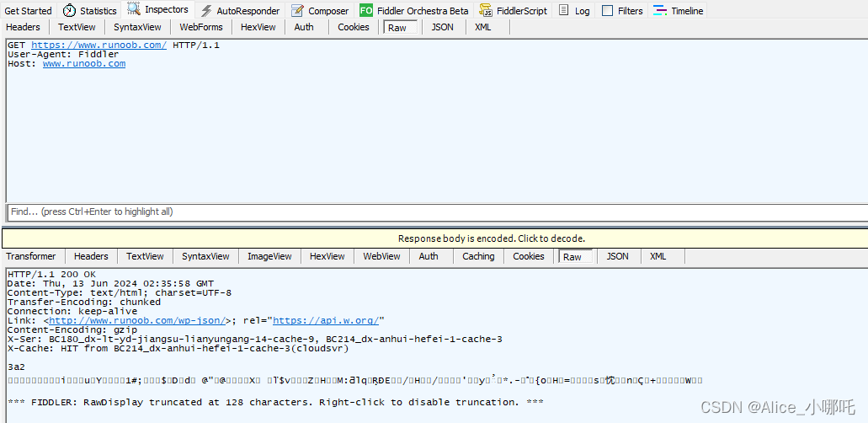Toggle the Filters checkbox

point(607,11)
